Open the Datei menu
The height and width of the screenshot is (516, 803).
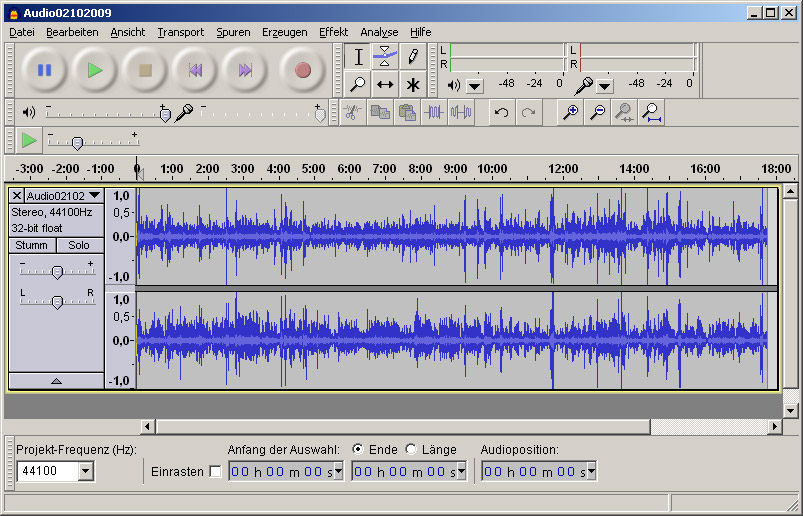[22, 32]
